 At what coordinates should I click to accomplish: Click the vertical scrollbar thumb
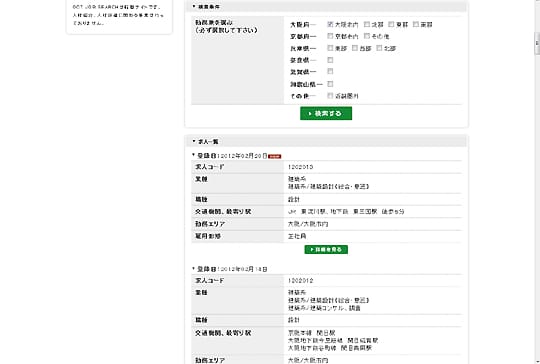tap(537, 43)
